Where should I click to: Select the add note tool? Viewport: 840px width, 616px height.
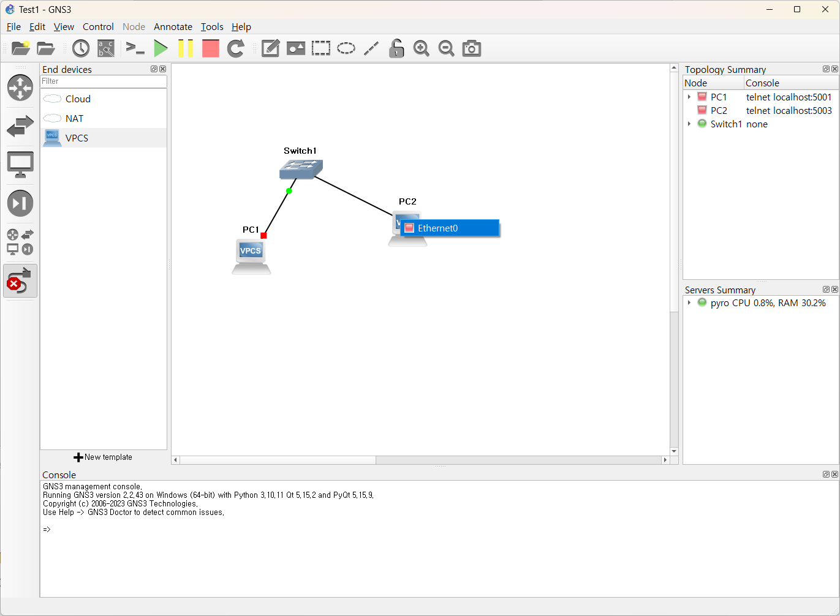[270, 48]
